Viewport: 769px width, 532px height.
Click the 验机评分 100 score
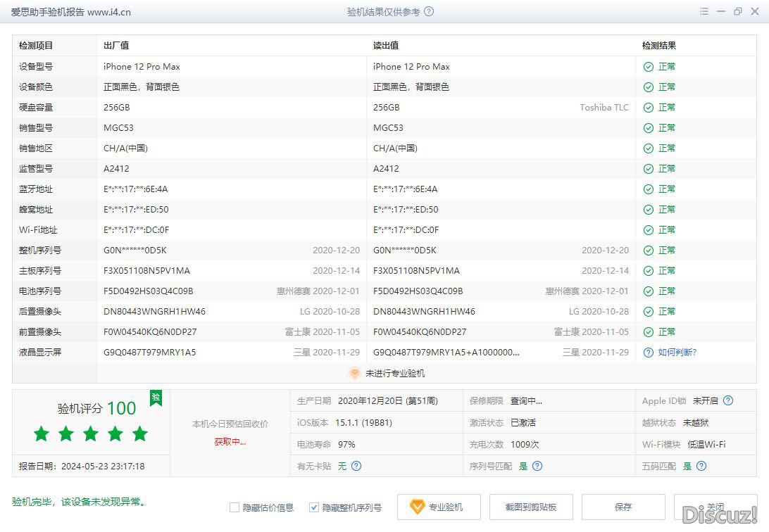pyautogui.click(x=96, y=408)
